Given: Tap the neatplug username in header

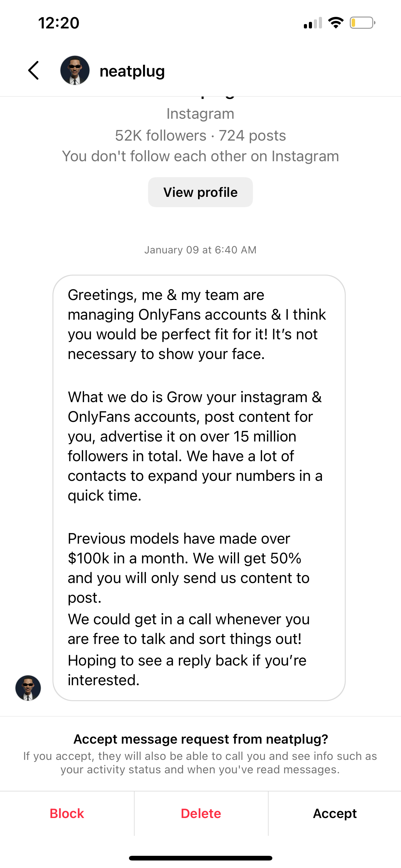Looking at the screenshot, I should click(x=132, y=71).
